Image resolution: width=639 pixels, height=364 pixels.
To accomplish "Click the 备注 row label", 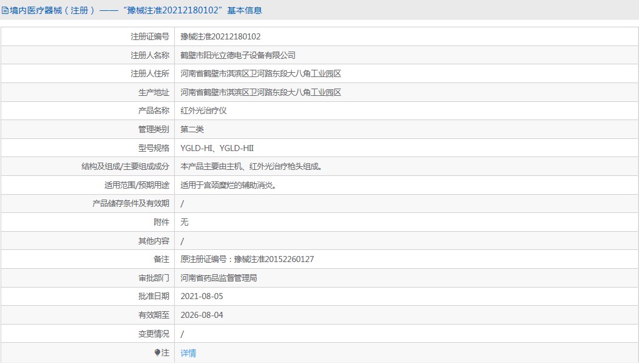I will click(161, 259).
